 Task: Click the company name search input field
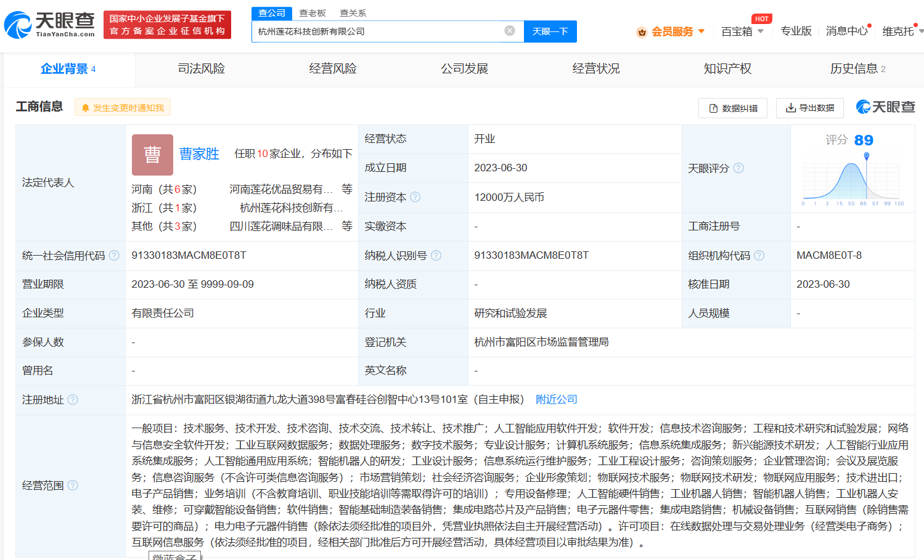(x=376, y=31)
